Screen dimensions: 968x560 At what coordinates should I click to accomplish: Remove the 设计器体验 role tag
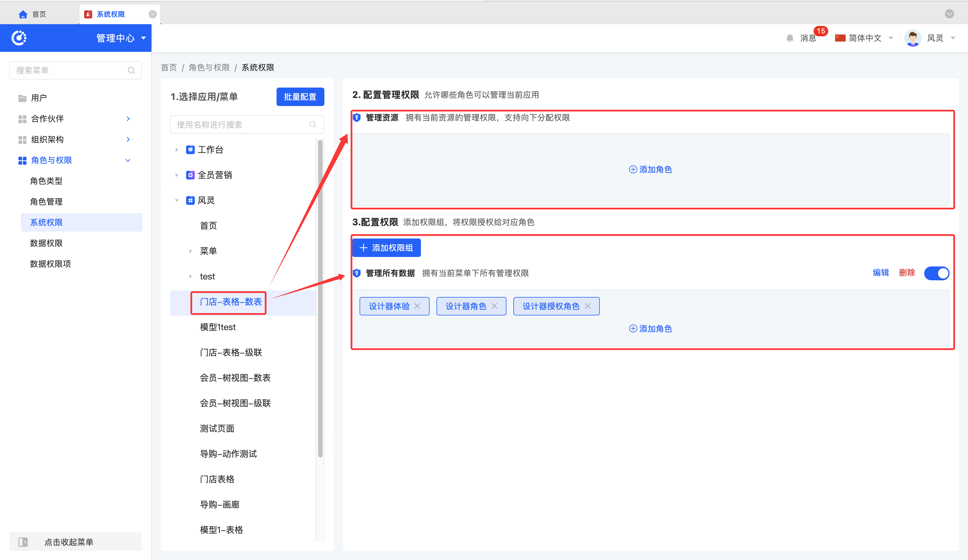coord(417,306)
